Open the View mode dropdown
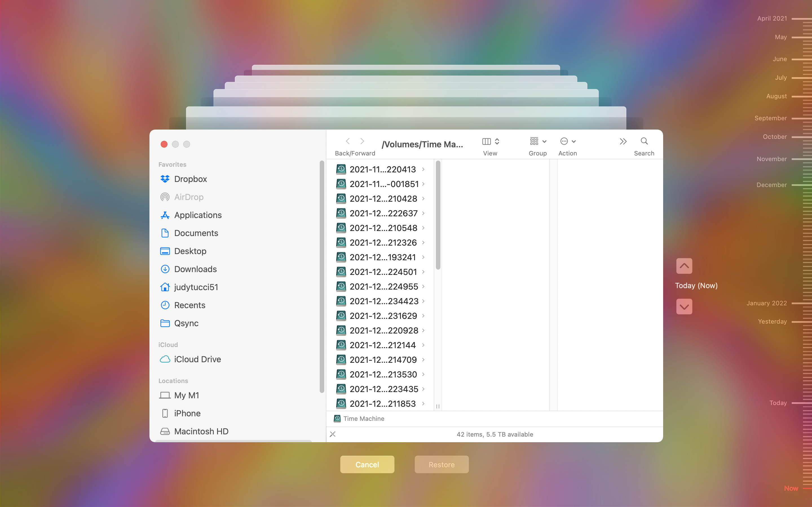 click(x=491, y=141)
